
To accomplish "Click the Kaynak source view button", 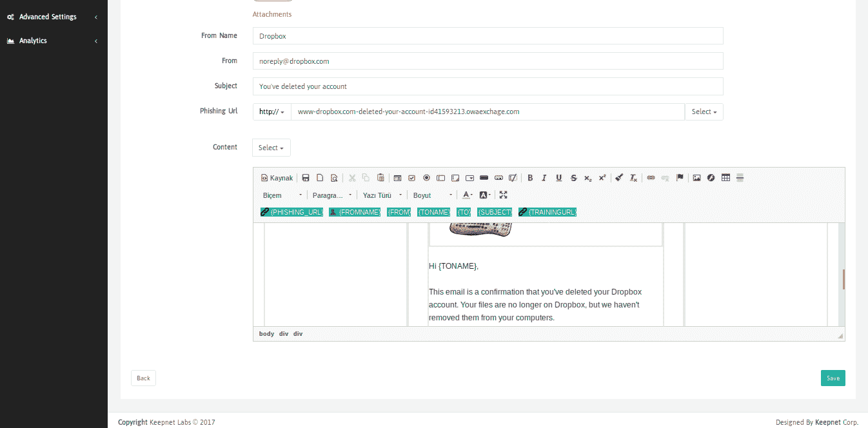I will click(277, 178).
